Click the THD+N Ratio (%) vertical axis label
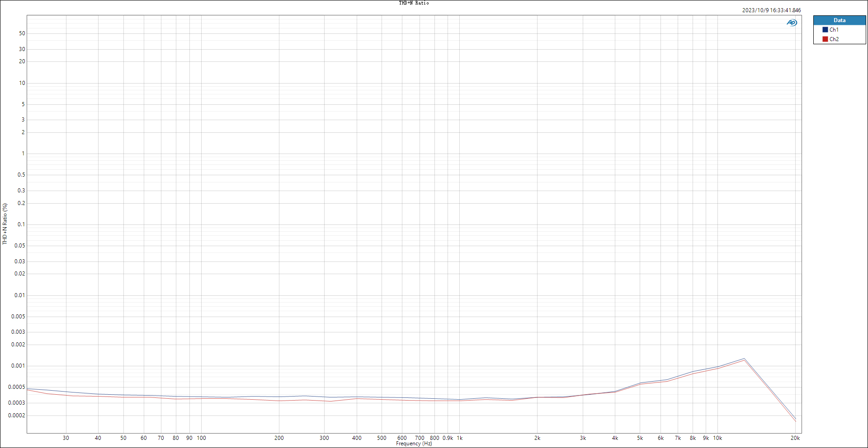Viewport: 868px width, 448px height. [5, 224]
